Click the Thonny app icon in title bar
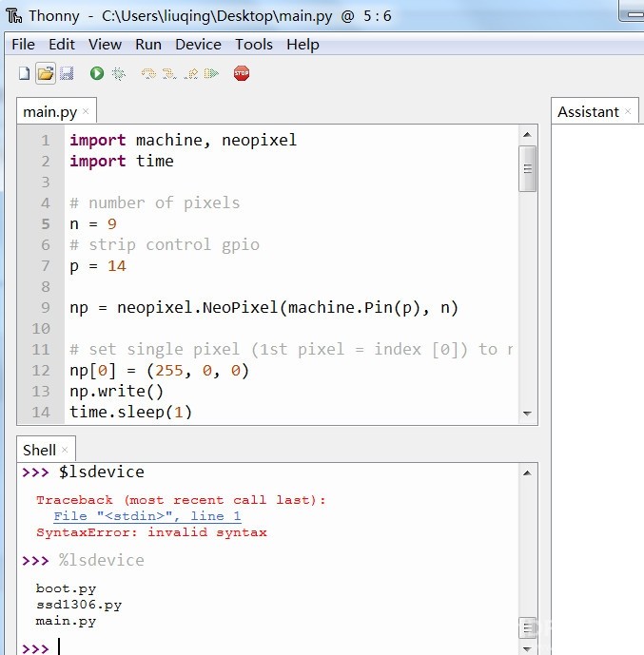This screenshot has width=644, height=655. click(x=13, y=16)
